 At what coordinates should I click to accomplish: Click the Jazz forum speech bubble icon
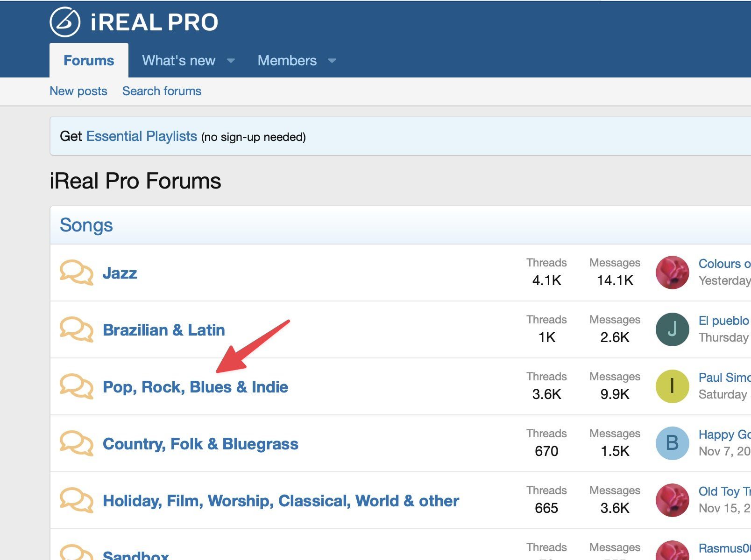point(76,273)
